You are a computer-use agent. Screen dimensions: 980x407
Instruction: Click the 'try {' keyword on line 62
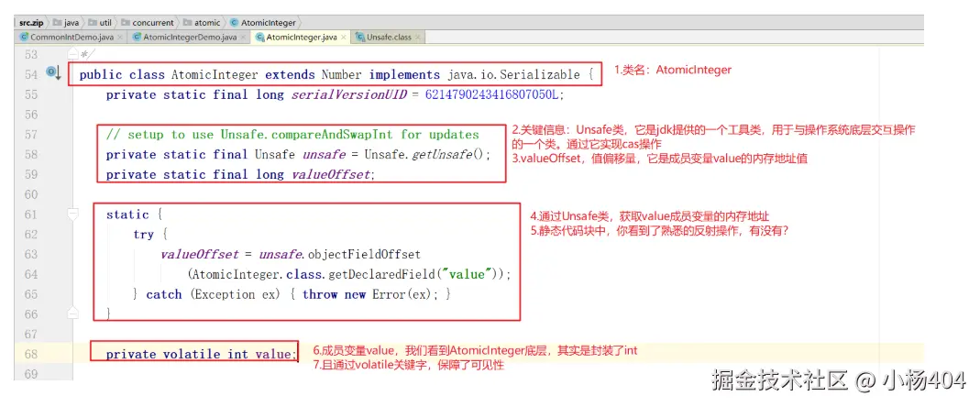[x=149, y=235]
